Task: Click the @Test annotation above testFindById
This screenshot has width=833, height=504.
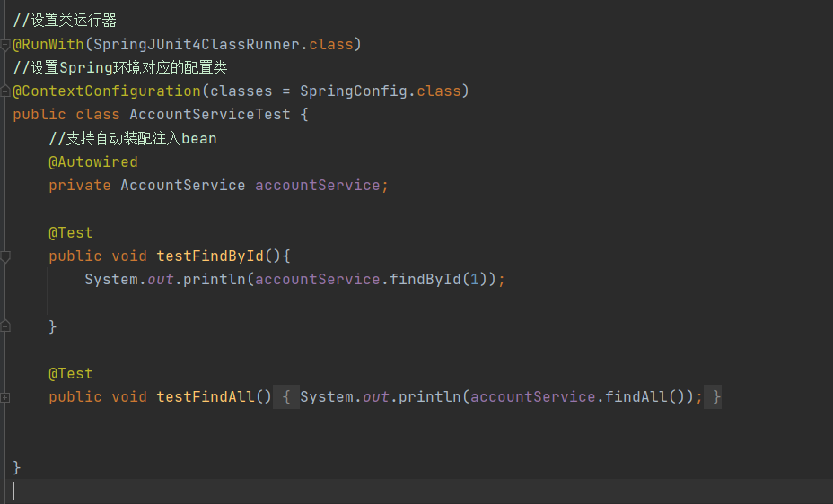Action: coord(71,232)
